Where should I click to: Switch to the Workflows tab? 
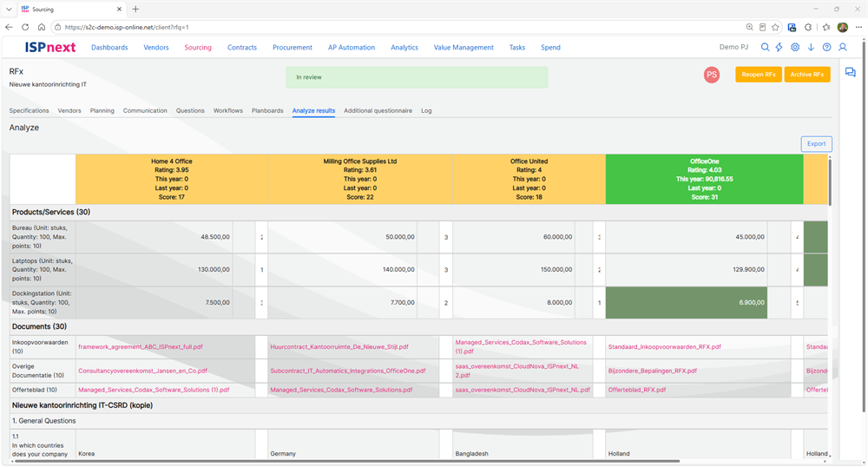point(228,110)
